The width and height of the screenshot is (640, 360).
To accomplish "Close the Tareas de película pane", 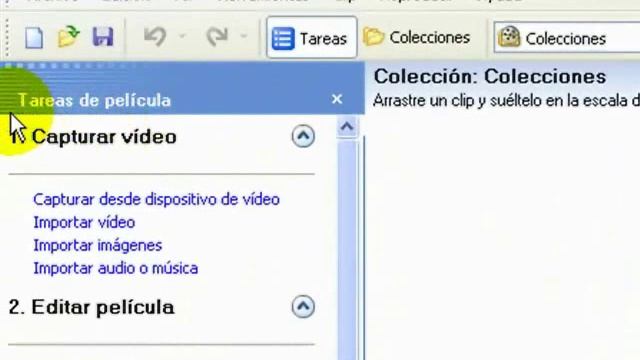I will coord(337,99).
